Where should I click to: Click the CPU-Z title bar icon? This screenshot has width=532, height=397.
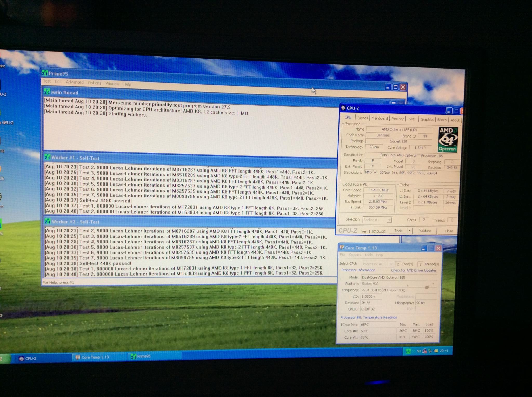coord(343,108)
